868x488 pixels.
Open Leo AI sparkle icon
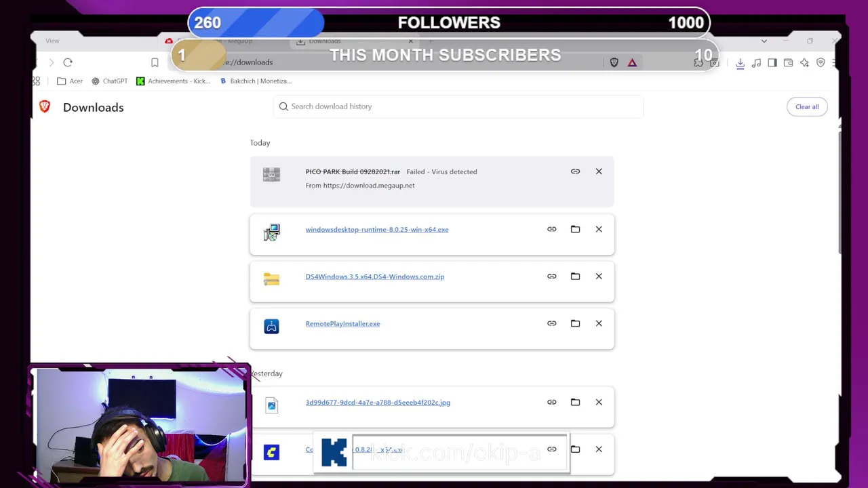point(804,63)
